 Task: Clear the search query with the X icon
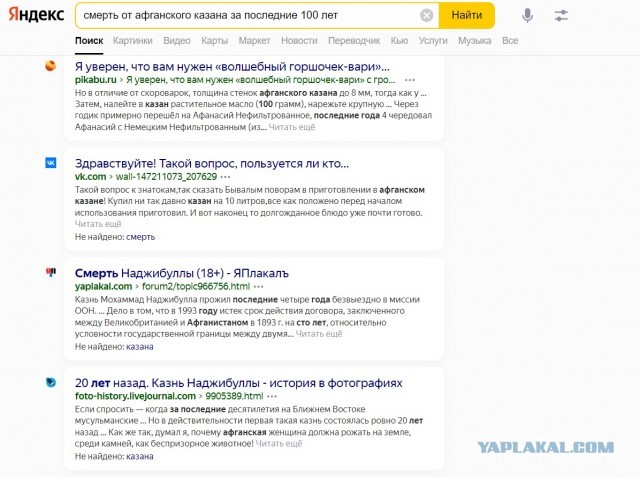[427, 16]
